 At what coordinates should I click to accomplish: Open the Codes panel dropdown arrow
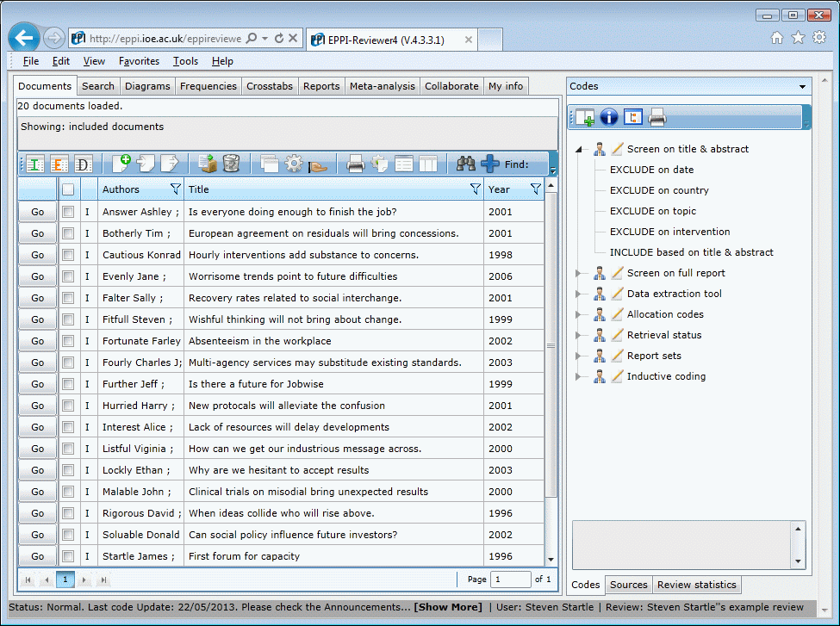point(802,87)
